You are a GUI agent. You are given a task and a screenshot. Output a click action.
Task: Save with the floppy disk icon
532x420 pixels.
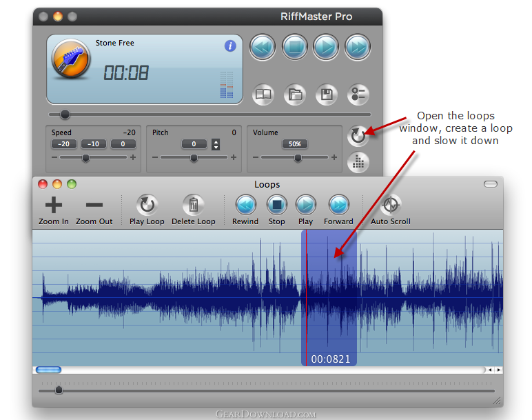point(327,94)
